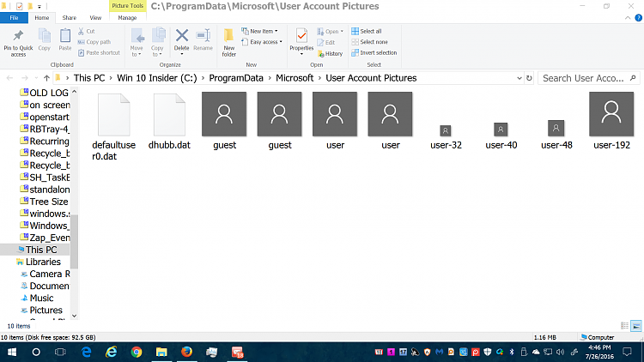
Task: Select the user-32 picture
Action: 446,137
